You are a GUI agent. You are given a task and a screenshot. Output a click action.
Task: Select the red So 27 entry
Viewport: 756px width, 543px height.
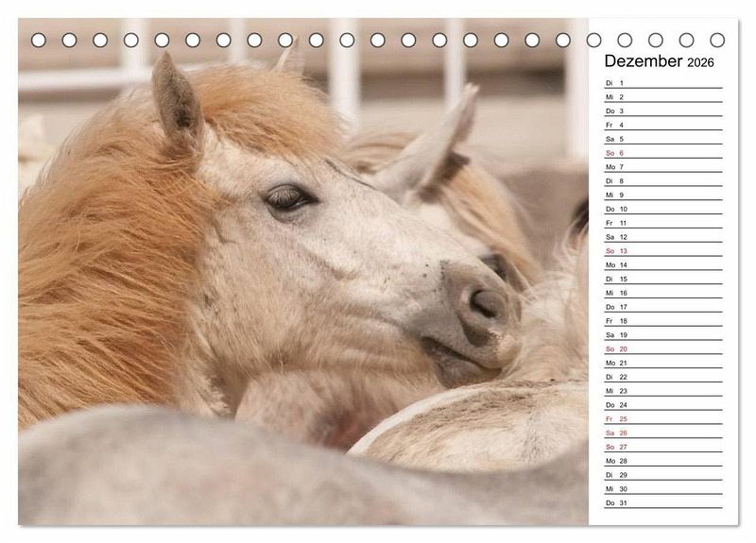point(662,447)
